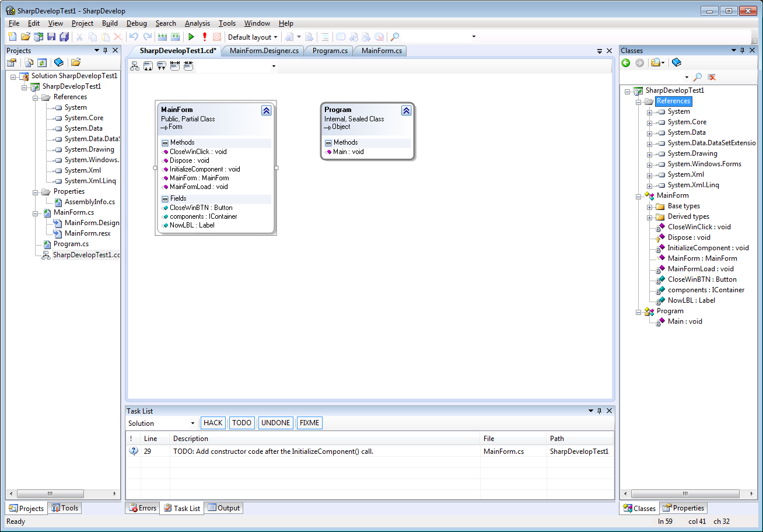Toggle the TODO task filter
The image size is (763, 532).
pyautogui.click(x=242, y=423)
